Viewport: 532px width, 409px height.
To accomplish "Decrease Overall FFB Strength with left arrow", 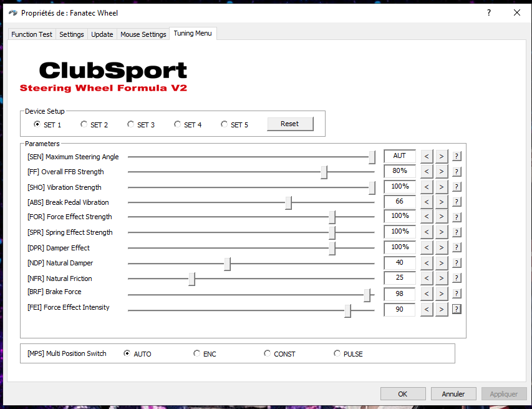I will [427, 172].
